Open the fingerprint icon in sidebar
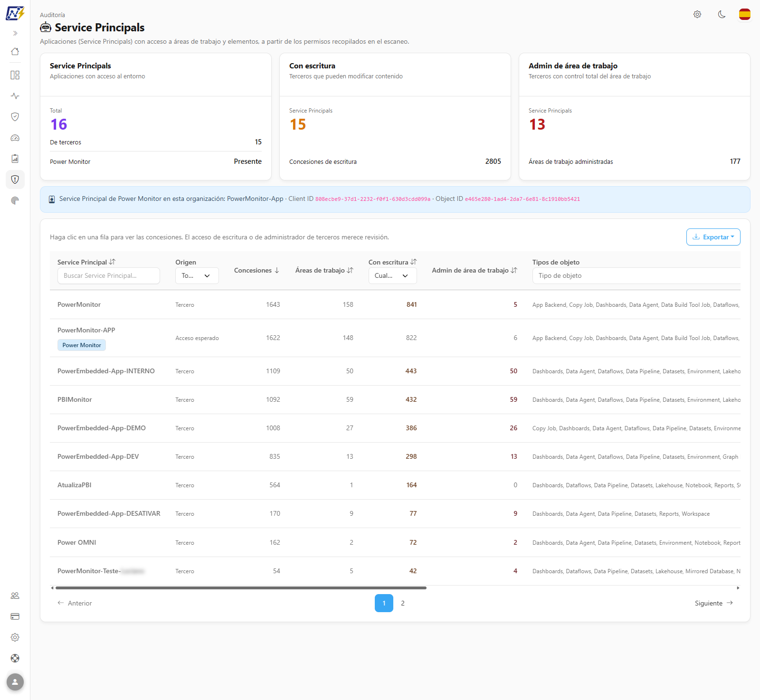 pos(15,200)
